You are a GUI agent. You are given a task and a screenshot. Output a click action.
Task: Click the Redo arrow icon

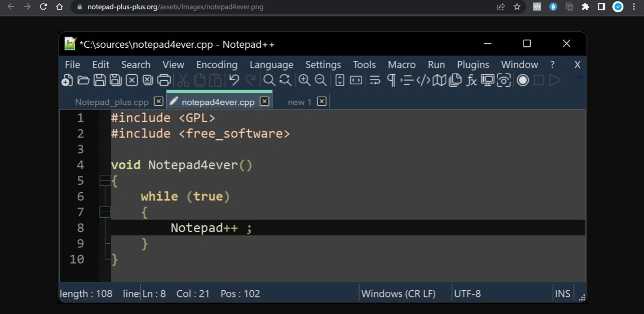pos(250,80)
